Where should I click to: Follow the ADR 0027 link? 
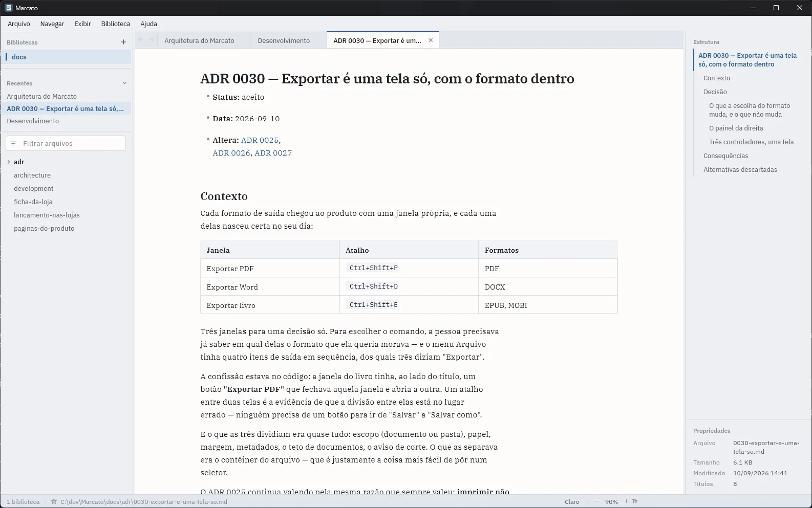[x=273, y=153]
